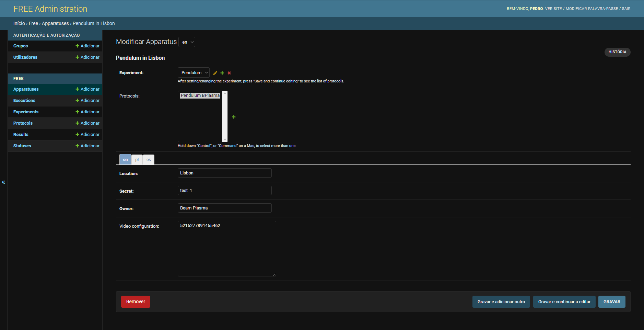Collapse the sidebar with double-chevron icon

coord(3,182)
